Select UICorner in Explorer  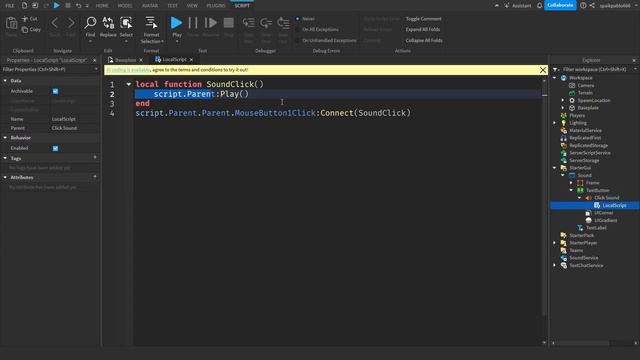point(604,213)
